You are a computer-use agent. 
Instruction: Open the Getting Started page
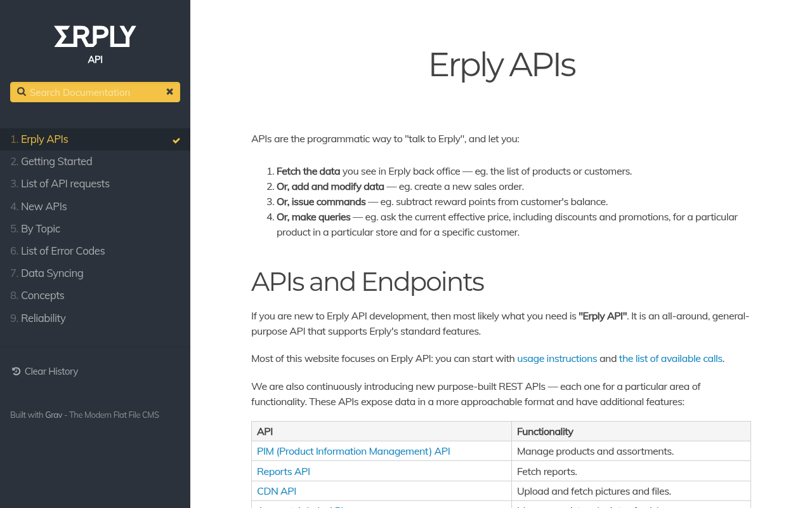(x=95, y=161)
